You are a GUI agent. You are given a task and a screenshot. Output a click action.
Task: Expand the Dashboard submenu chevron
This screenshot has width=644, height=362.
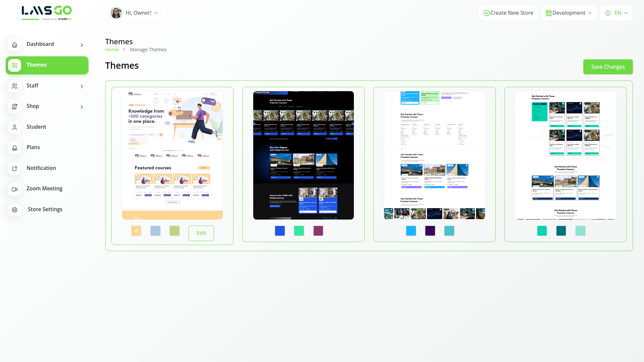(82, 45)
